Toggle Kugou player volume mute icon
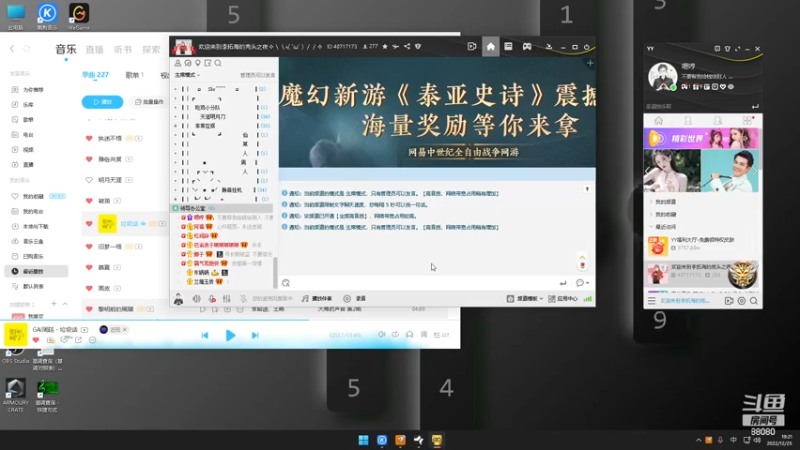The image size is (800, 450). click(382, 335)
